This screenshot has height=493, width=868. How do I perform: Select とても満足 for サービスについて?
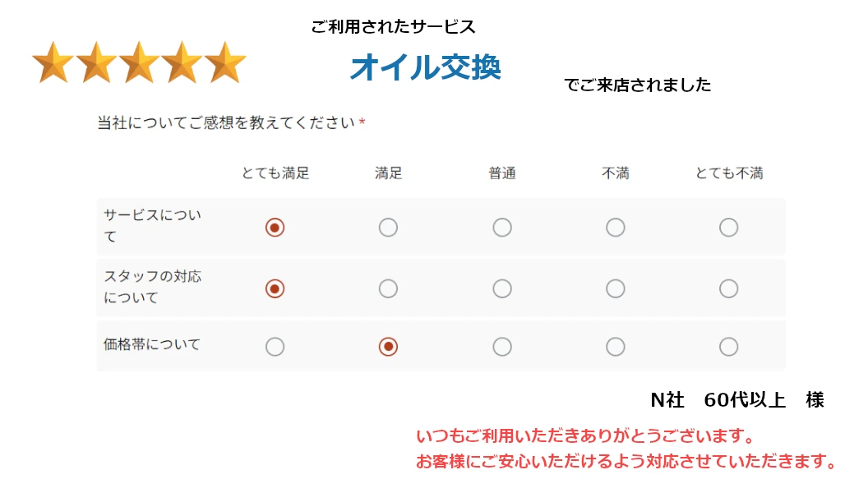(x=275, y=228)
